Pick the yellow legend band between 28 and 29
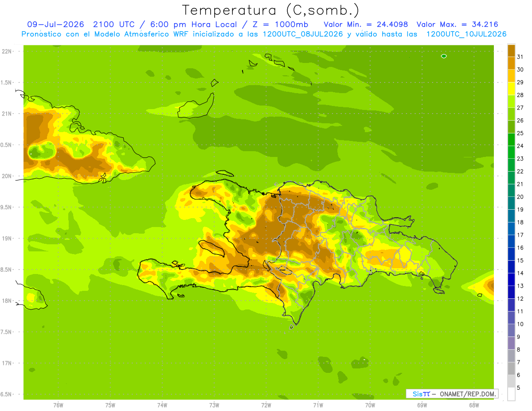Screen dimensions: 532x411 [x=511, y=89]
